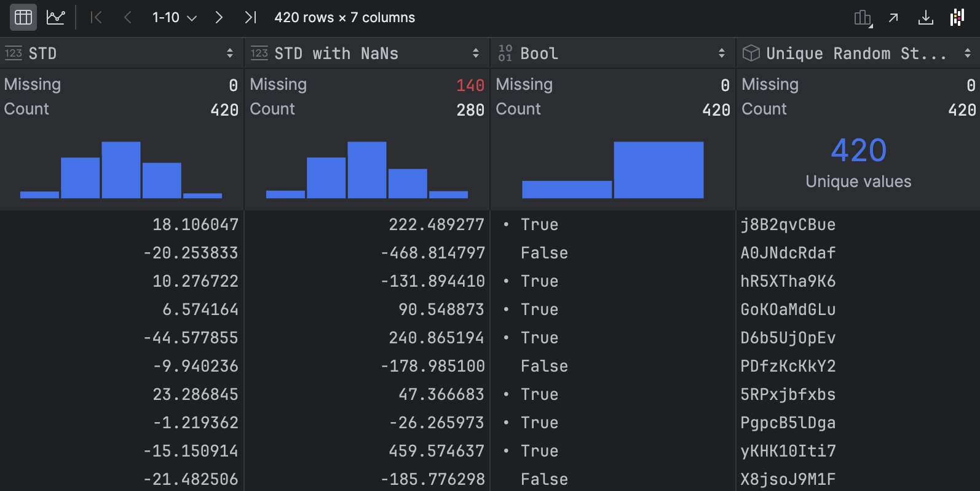The height and width of the screenshot is (491, 980).
Task: Switch to chart view icon
Action: pyautogui.click(x=56, y=17)
